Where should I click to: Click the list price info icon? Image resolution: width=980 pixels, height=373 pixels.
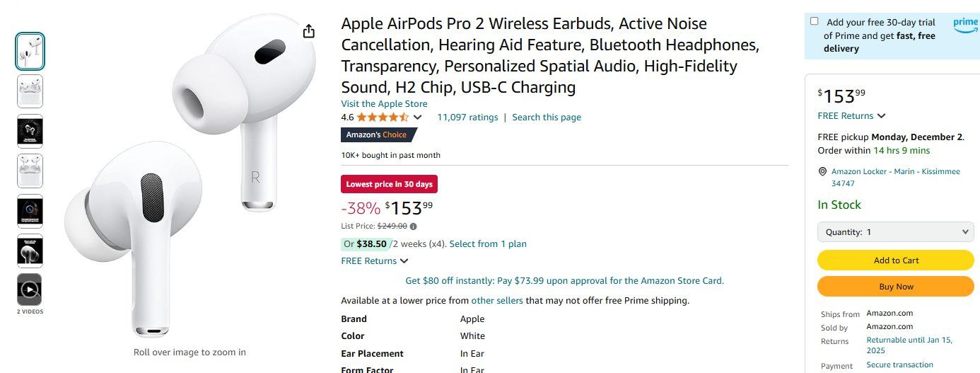(x=414, y=226)
